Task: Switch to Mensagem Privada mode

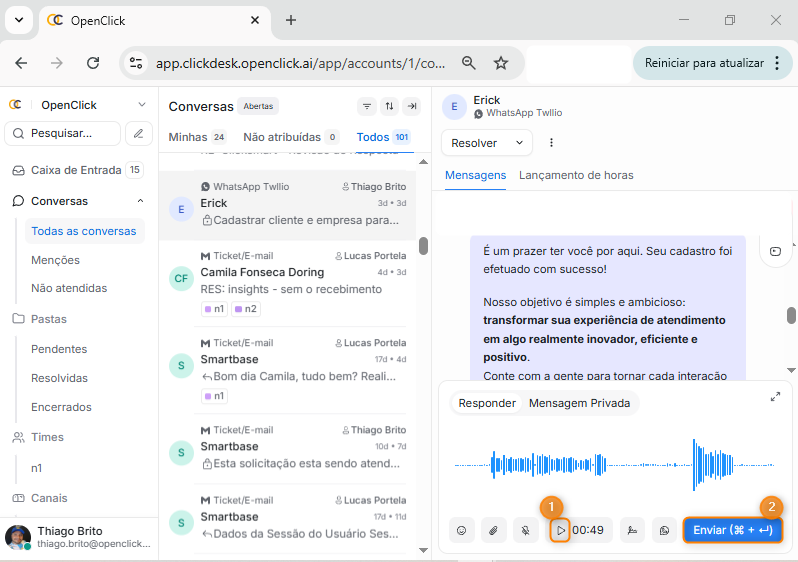Action: click(x=579, y=403)
